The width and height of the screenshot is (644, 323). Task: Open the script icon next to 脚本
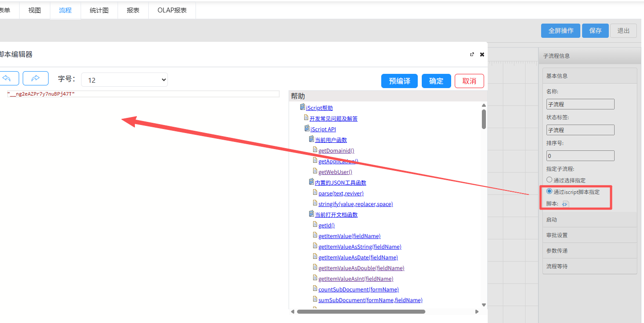(566, 204)
